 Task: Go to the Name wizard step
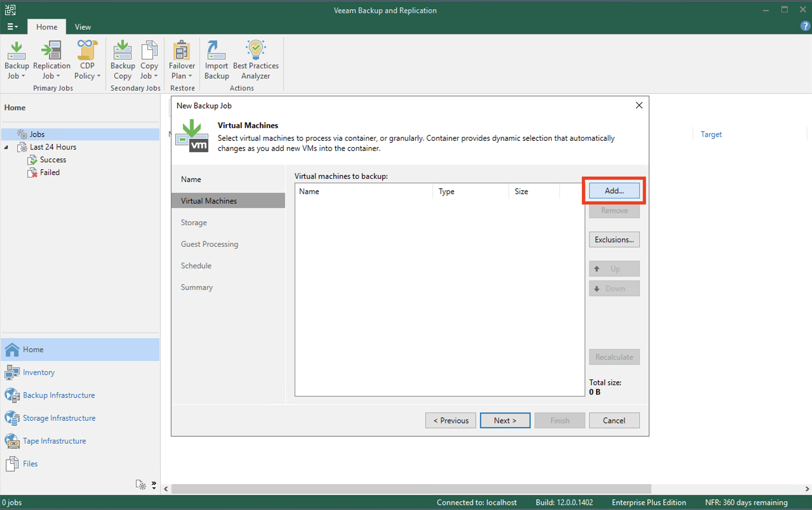[x=191, y=179]
